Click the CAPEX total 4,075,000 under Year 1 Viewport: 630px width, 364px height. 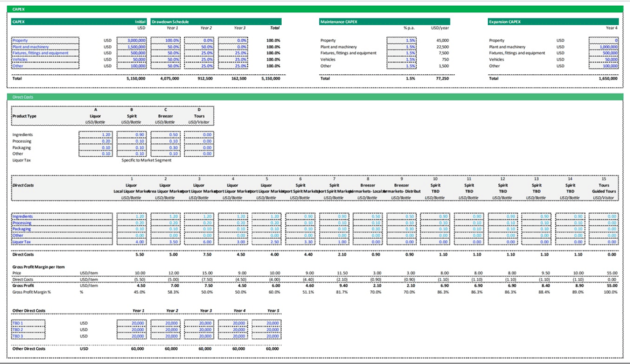click(169, 79)
